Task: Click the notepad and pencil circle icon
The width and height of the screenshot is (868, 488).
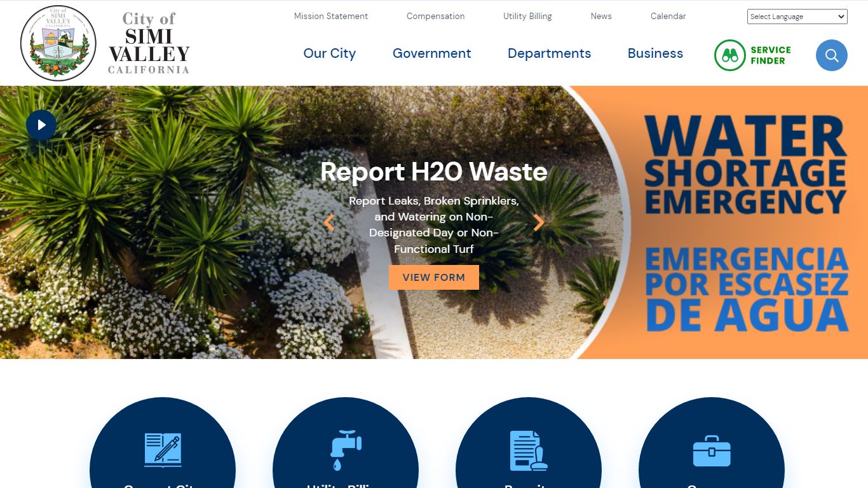Action: [x=163, y=451]
